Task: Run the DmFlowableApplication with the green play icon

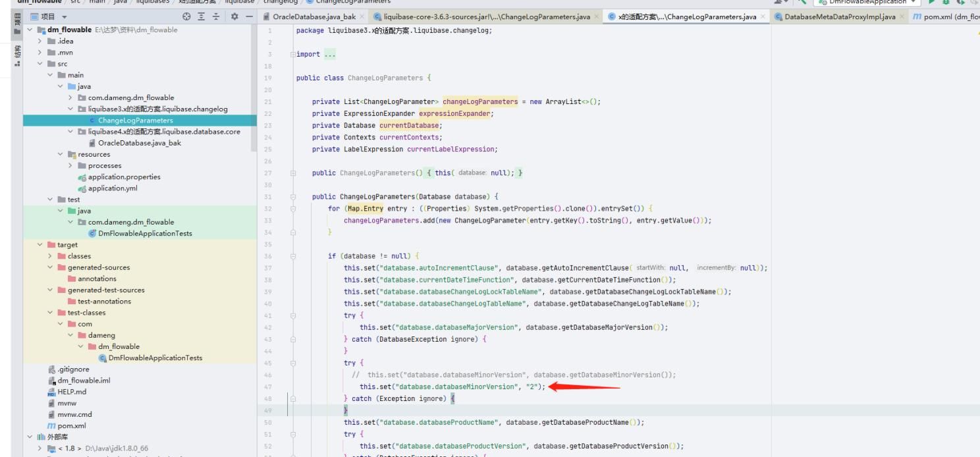Action: [931, 3]
